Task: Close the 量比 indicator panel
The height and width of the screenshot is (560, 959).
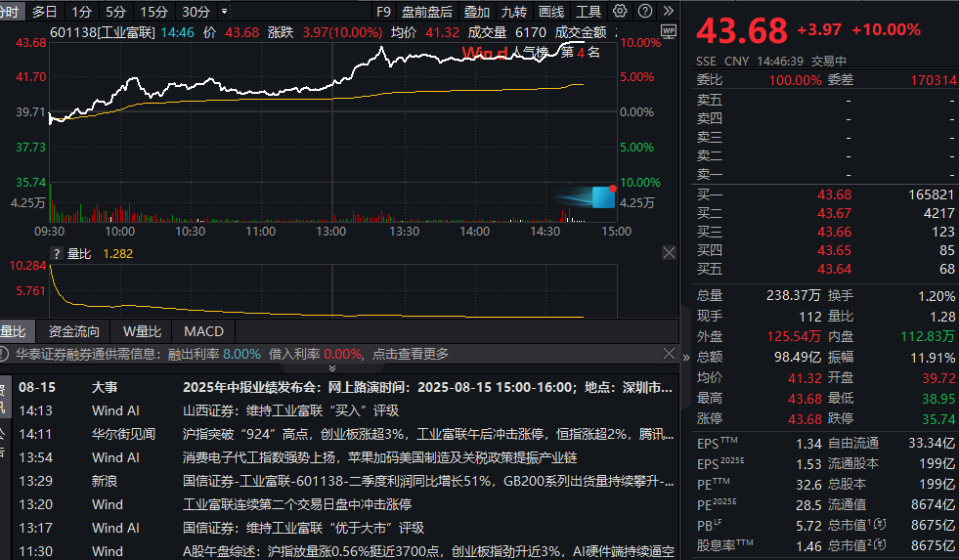Action: coord(669,252)
